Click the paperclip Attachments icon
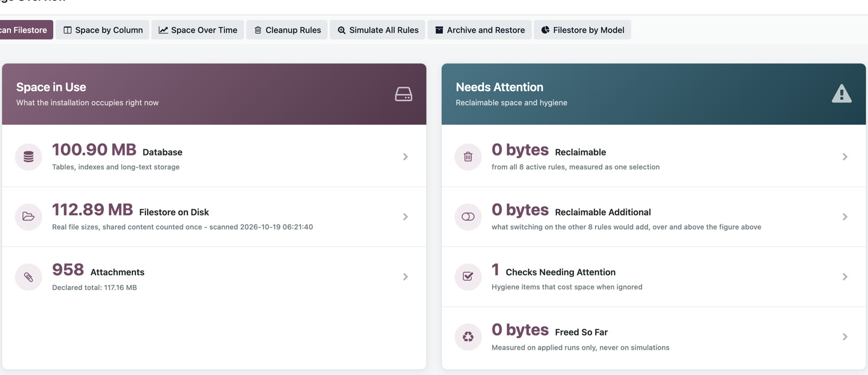The height and width of the screenshot is (375, 868). tap(29, 277)
